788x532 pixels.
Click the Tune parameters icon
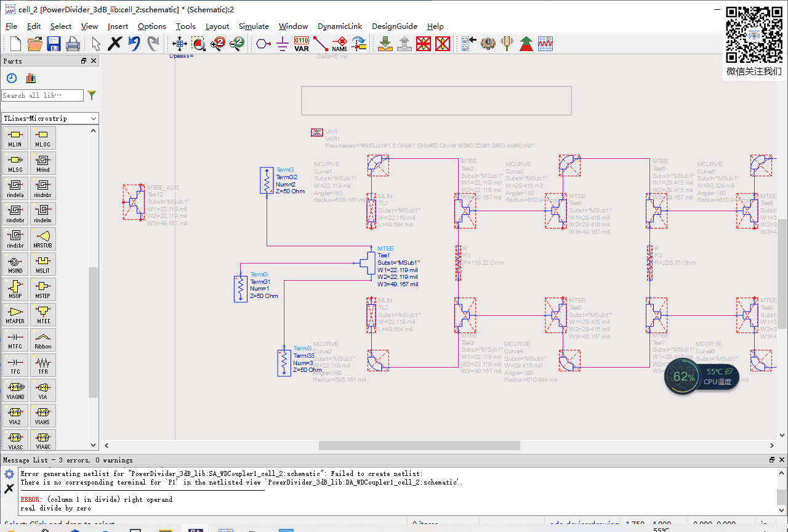[507, 44]
